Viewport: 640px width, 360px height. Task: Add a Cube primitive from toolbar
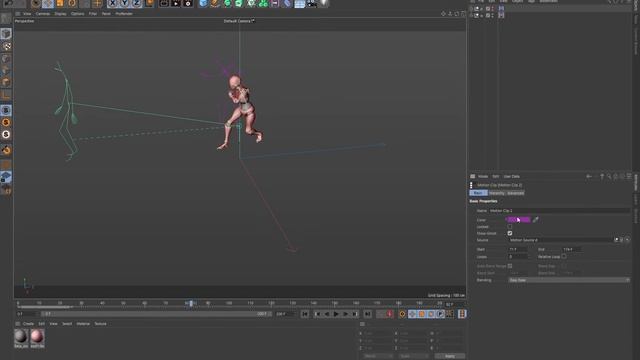(x=203, y=3)
